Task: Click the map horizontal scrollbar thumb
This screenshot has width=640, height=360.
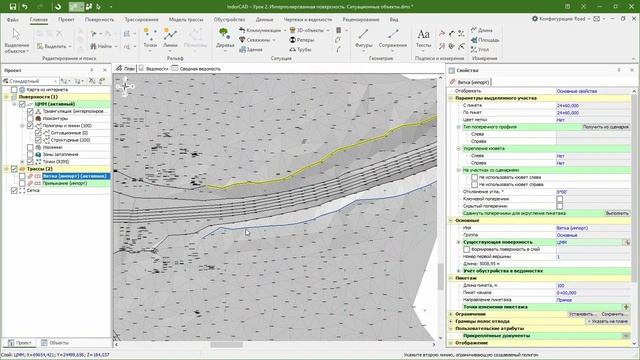Action: (226, 344)
